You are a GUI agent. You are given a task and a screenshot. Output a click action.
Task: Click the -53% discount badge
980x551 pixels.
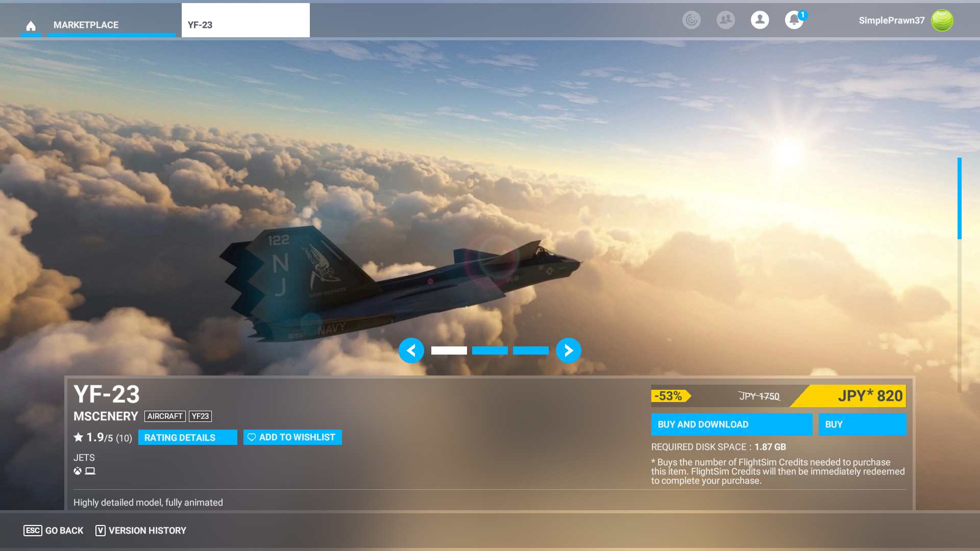671,396
